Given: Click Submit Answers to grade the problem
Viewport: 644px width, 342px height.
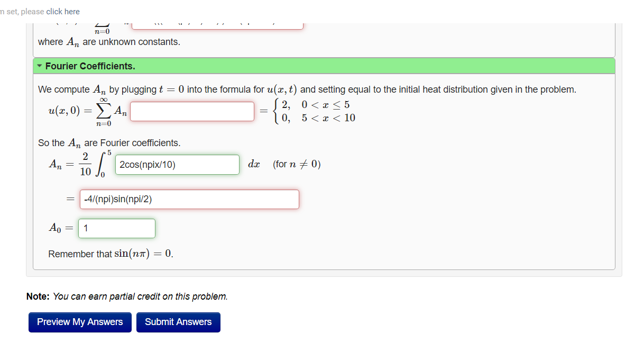Looking at the screenshot, I should pyautogui.click(x=178, y=322).
